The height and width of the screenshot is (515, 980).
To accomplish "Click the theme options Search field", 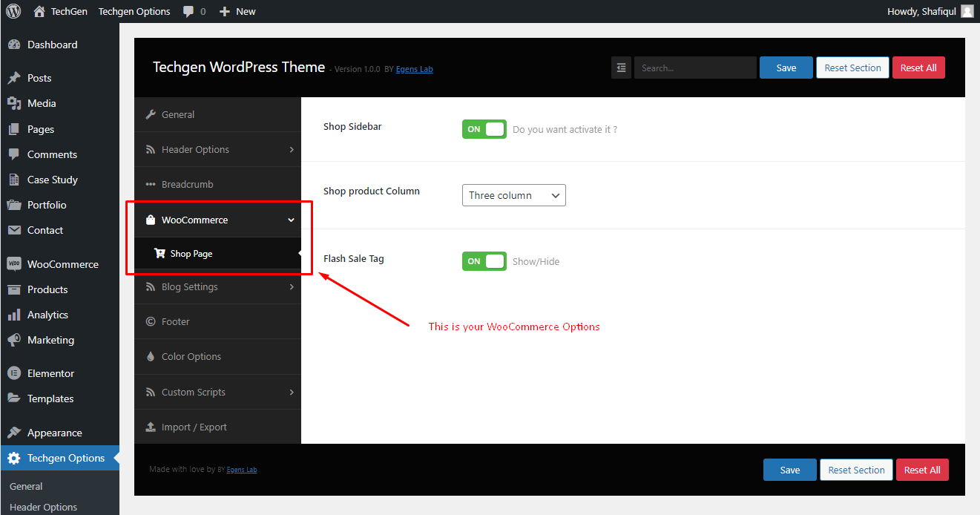I will coord(695,68).
